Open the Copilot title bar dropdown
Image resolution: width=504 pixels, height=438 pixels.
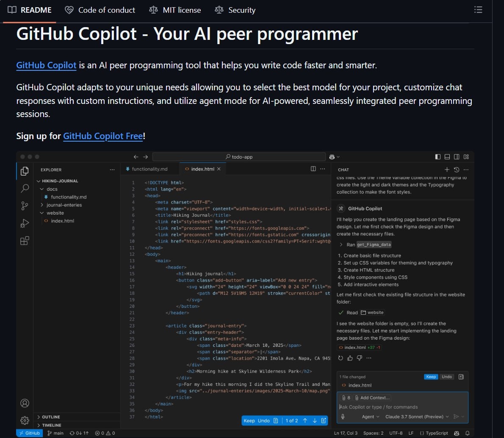pyautogui.click(x=334, y=157)
